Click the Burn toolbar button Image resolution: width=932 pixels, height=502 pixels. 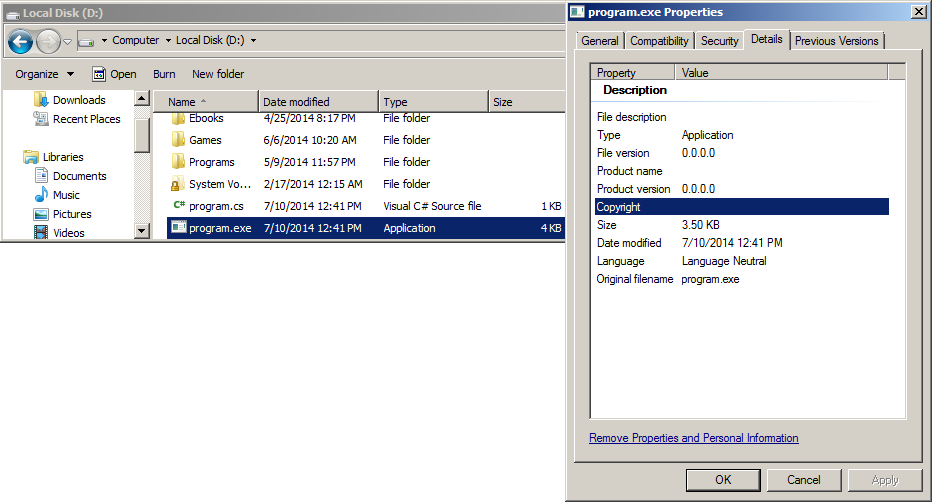coord(164,74)
